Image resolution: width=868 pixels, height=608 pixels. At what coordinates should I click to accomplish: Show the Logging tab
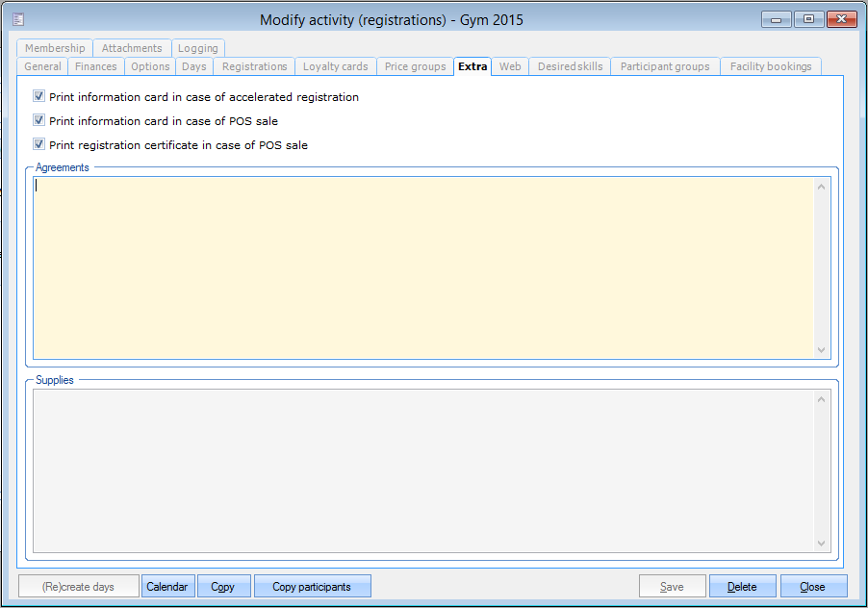[x=198, y=48]
